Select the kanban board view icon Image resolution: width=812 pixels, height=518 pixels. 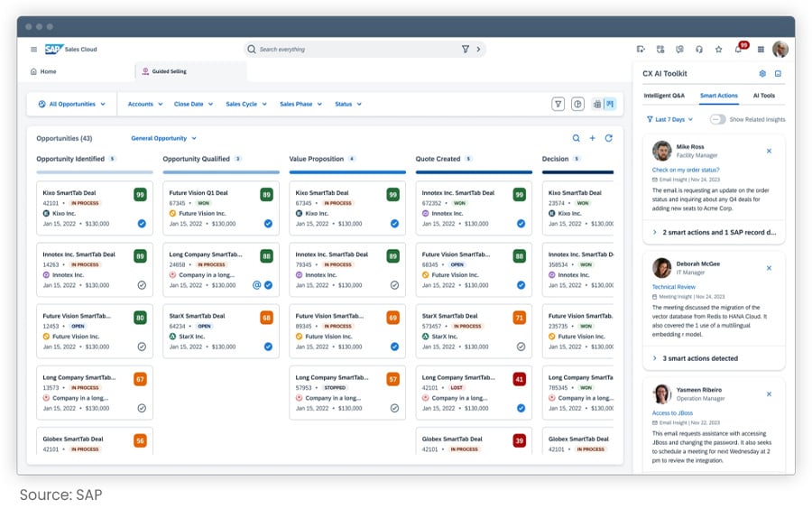pos(610,104)
